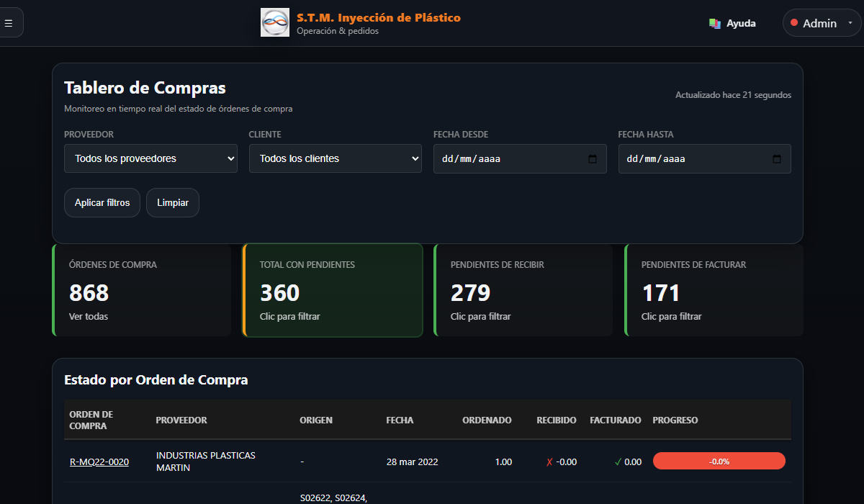Click the Fecha Desde date input field
Viewport: 864px width, 504px height.
pyautogui.click(x=504, y=158)
